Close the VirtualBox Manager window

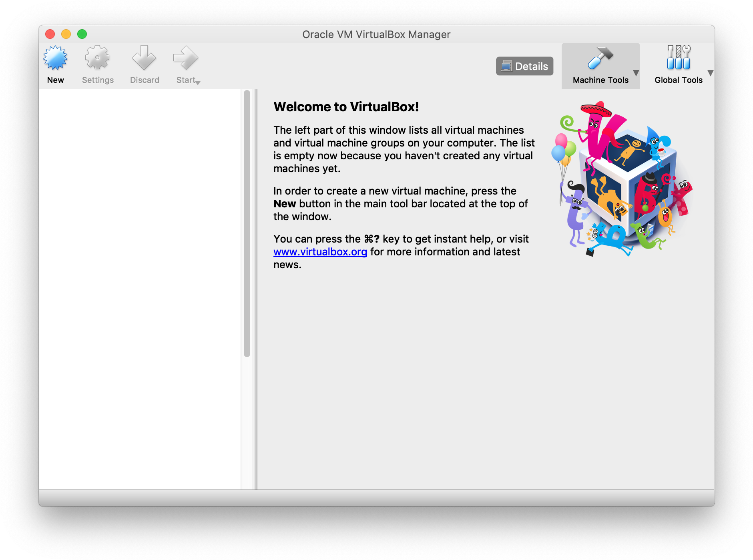point(50,34)
